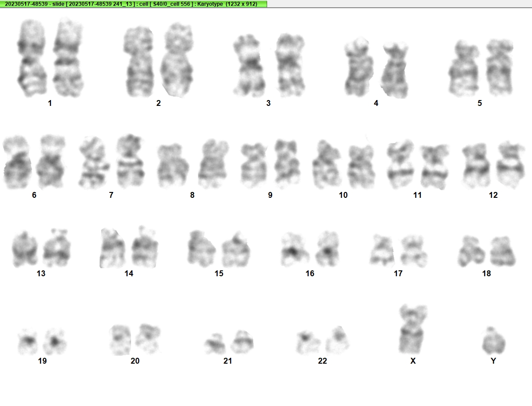Select the chromosome 18 pair image
This screenshot has height=406, width=532.
coord(487,251)
